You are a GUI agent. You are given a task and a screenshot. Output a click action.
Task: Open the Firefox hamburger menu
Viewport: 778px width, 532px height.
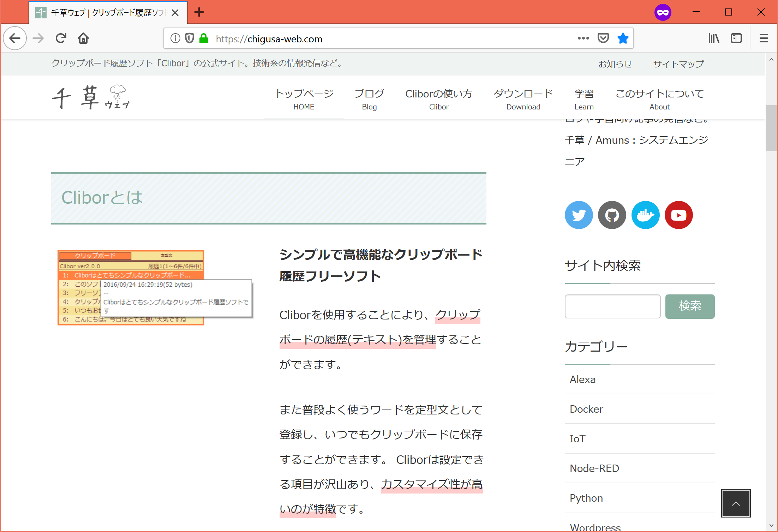click(764, 38)
